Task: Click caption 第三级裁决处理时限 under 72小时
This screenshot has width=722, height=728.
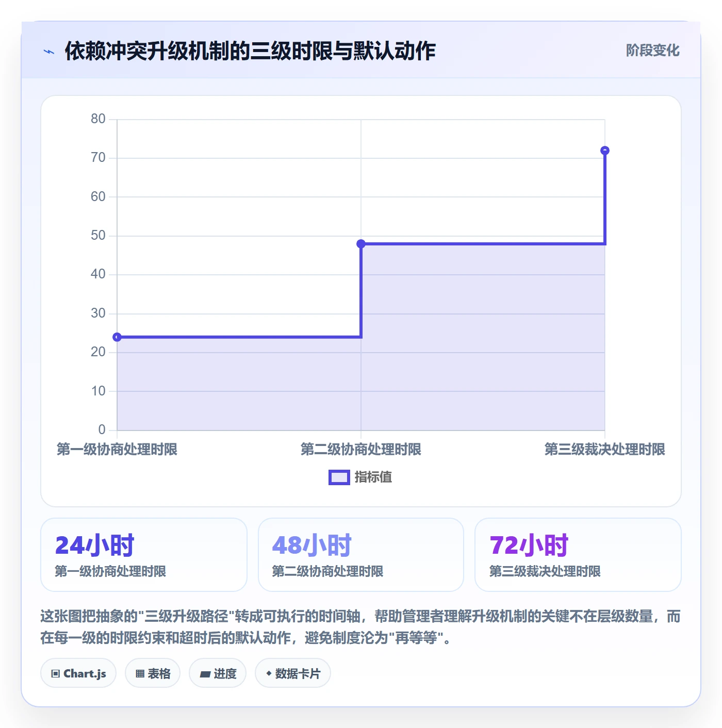Action: pos(545,571)
